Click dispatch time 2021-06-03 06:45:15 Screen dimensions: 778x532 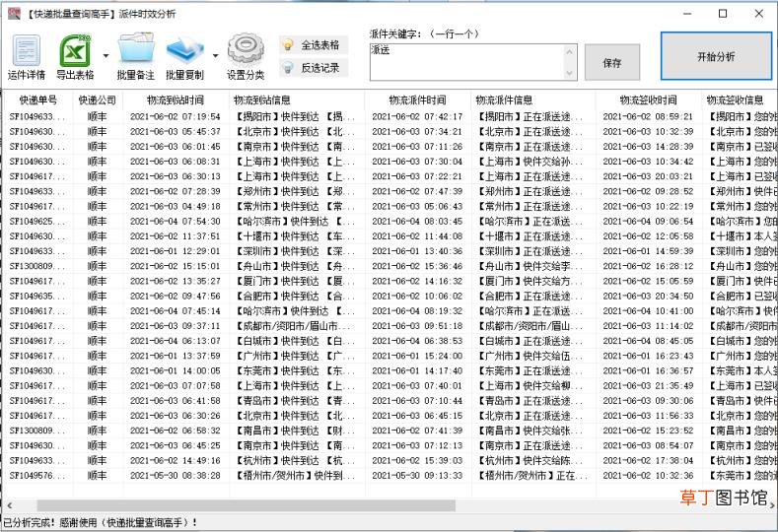click(x=417, y=416)
